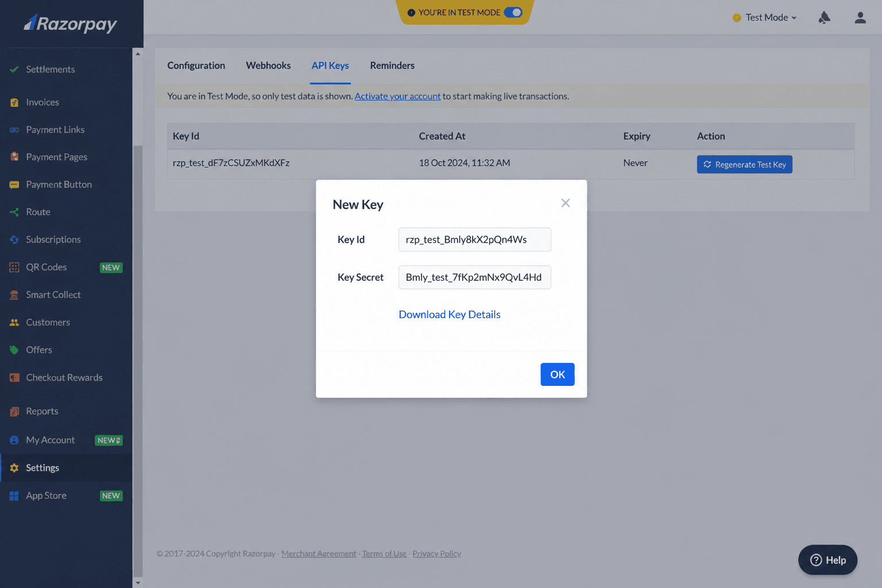Click the Invoices sidebar icon
This screenshot has width=882, height=588.
[14, 102]
